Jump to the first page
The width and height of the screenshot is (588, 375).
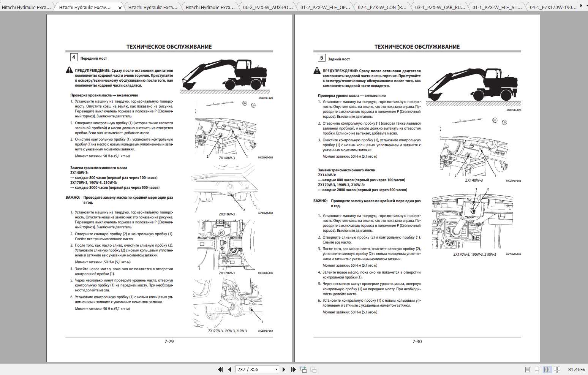(221, 369)
